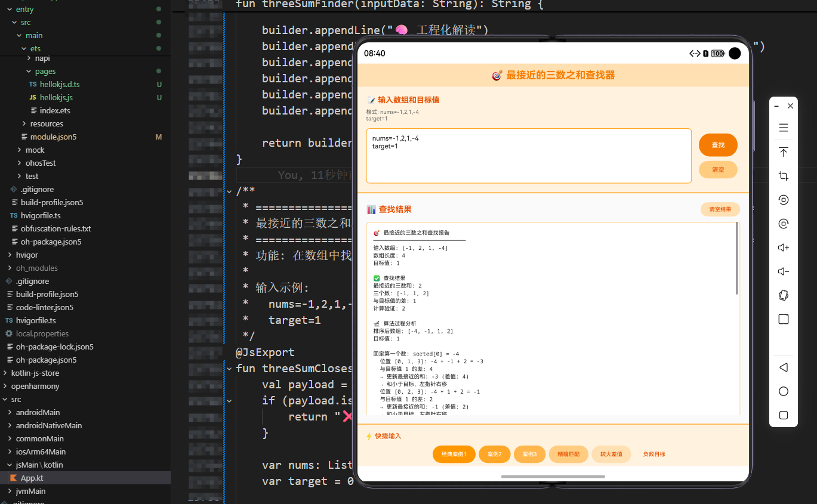Click the gear icon beside local.properties
Screen dimensions: 817x504
pos(9,333)
